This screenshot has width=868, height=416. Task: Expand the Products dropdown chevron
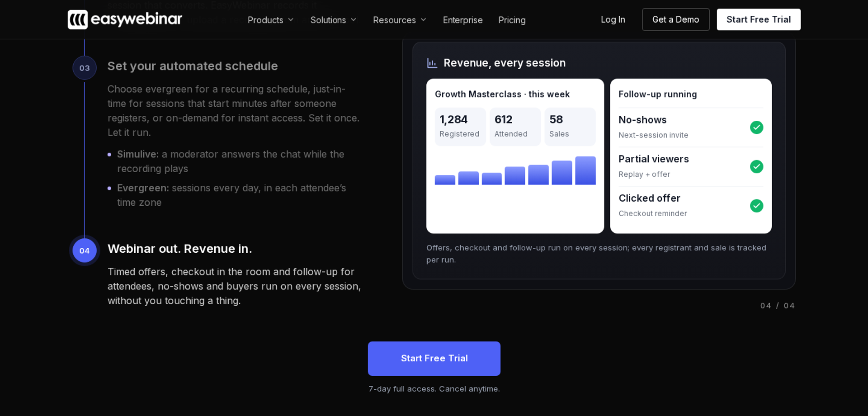tap(291, 20)
